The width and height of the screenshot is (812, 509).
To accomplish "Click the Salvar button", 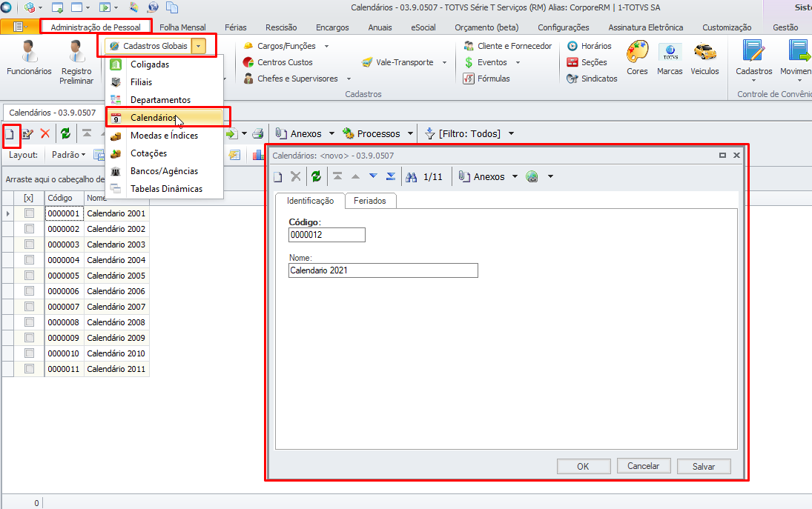I will pyautogui.click(x=703, y=466).
